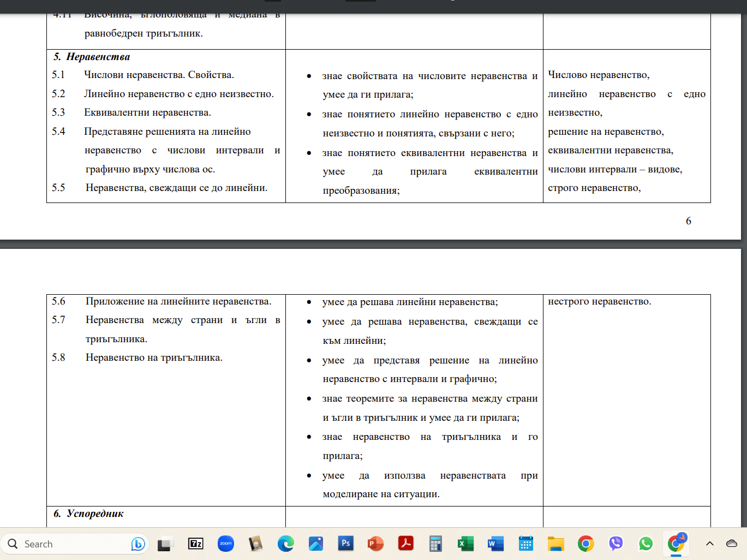This screenshot has height=560, width=747.
Task: Launch Google Chrome from the taskbar
Action: (585, 544)
